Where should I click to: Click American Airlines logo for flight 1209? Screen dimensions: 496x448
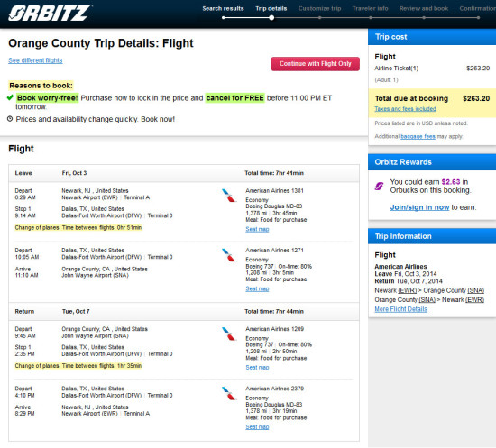coord(229,334)
